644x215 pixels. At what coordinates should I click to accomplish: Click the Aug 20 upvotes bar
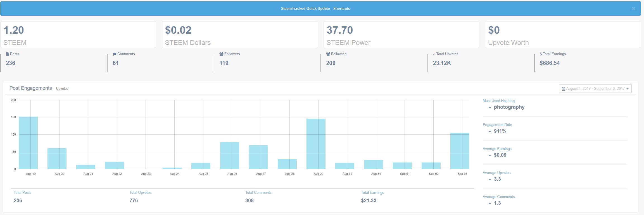pyautogui.click(x=57, y=159)
